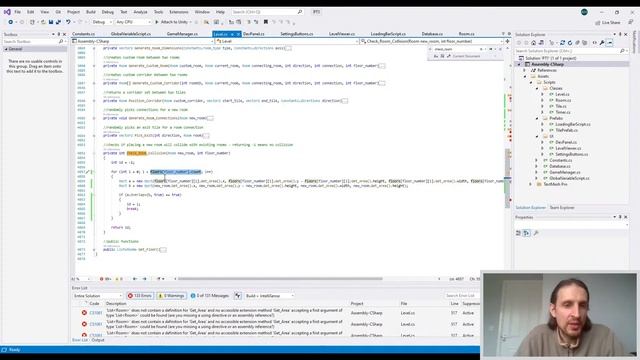Click the Refresh icon in Solution Explorer

tap(570, 42)
